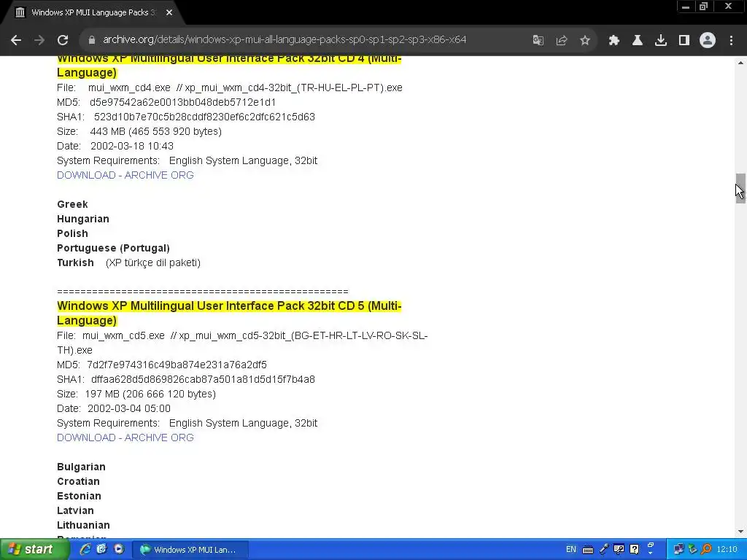Share this page via share icon
Image resolution: width=747 pixels, height=560 pixels.
[562, 40]
